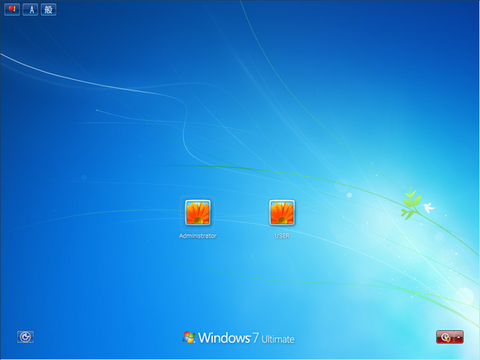Click the red shut down button
The image size is (480, 360).
[x=445, y=337]
